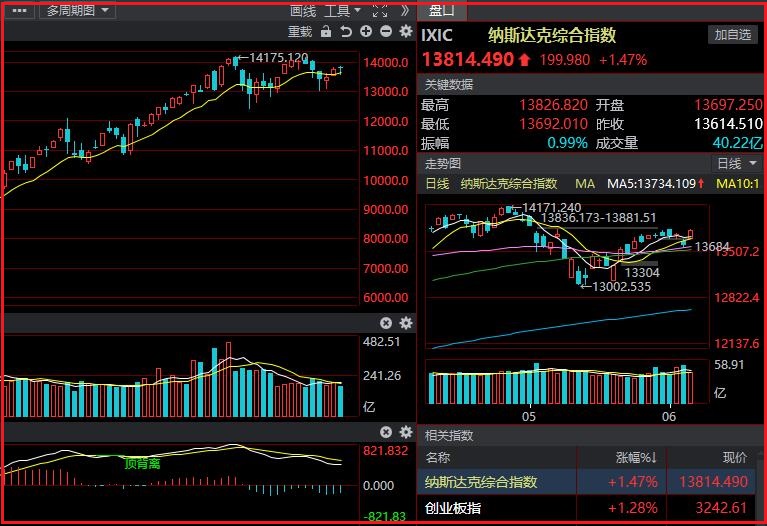This screenshot has width=767, height=526.
Task: Click the 13836.173-13881.51 range annotation
Action: [599, 218]
